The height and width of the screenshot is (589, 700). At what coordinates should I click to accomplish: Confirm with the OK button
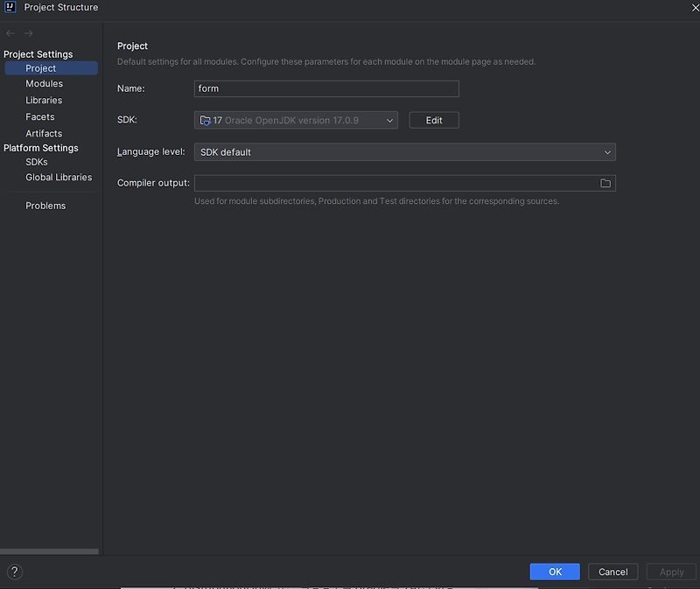coord(555,571)
